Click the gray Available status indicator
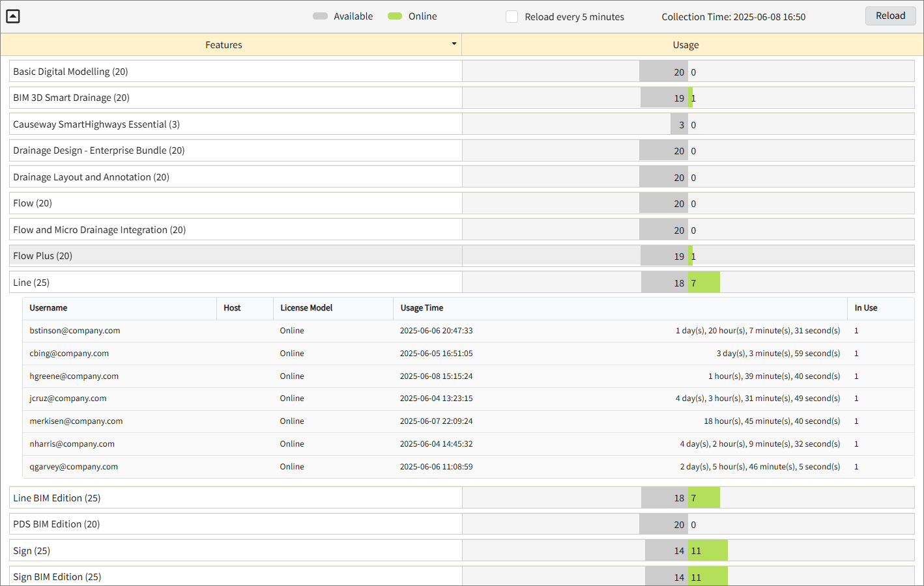This screenshot has width=924, height=586. coord(321,16)
